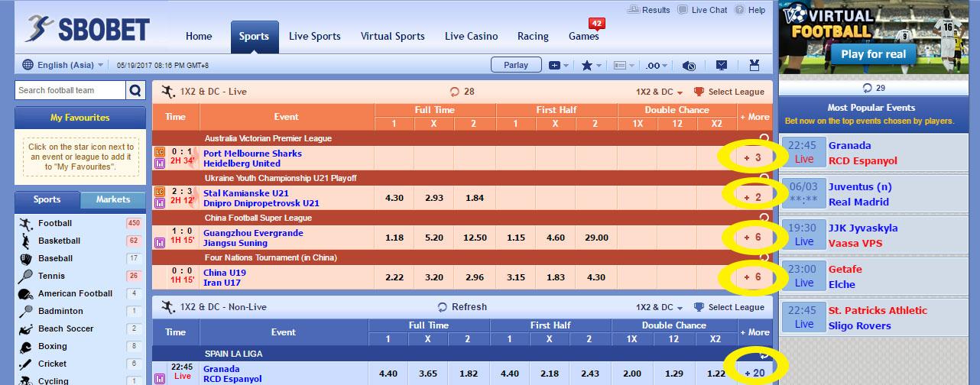Click the Live panel refresh counter 28

pyautogui.click(x=462, y=92)
